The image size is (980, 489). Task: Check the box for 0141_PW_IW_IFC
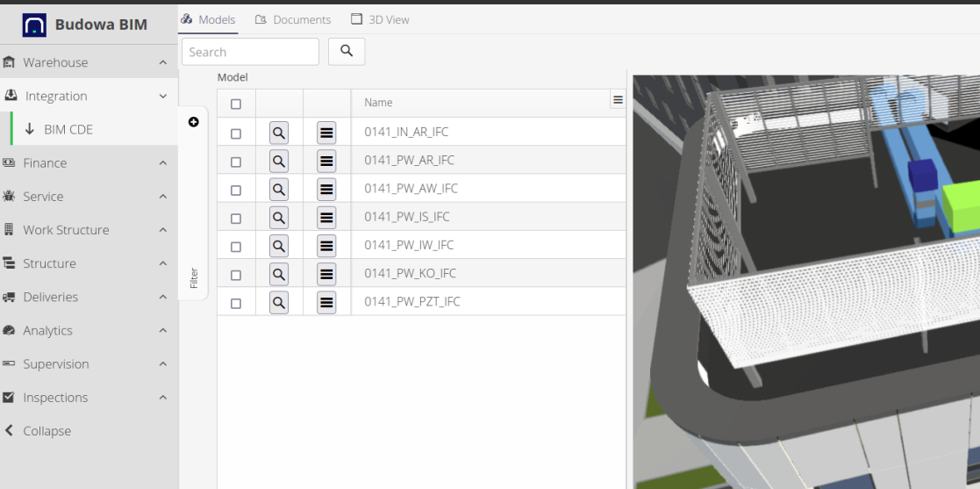click(235, 247)
